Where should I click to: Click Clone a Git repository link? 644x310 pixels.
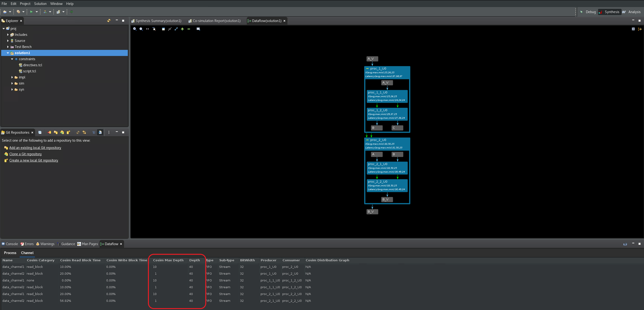coord(26,154)
